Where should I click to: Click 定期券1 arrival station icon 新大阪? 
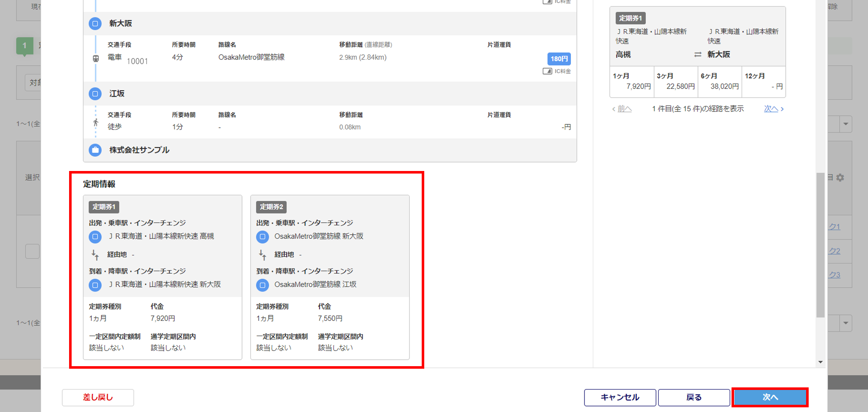(95, 285)
